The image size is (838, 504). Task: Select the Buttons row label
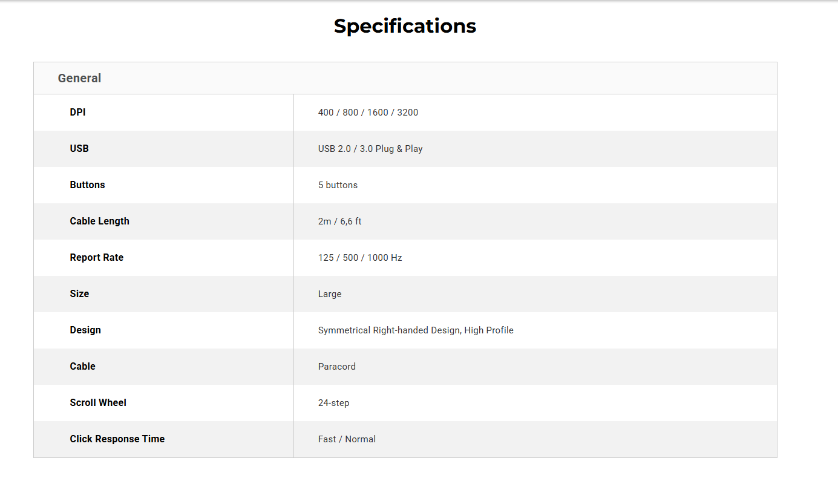[87, 185]
